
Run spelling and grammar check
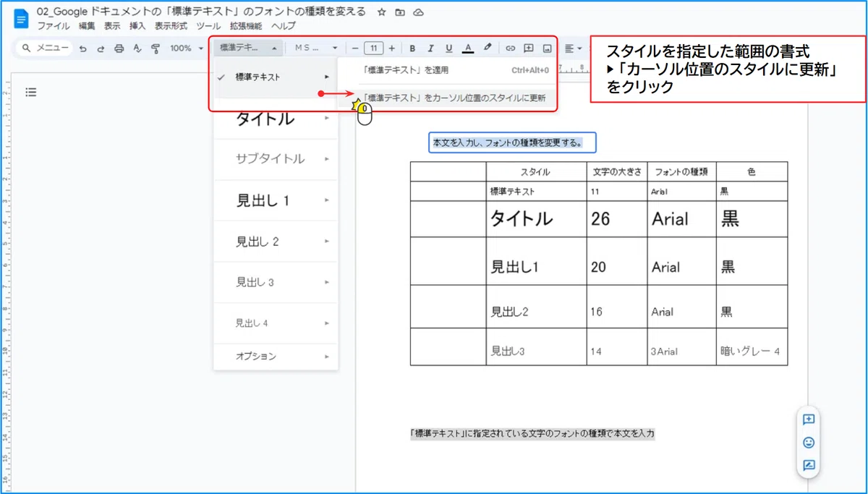(x=137, y=48)
